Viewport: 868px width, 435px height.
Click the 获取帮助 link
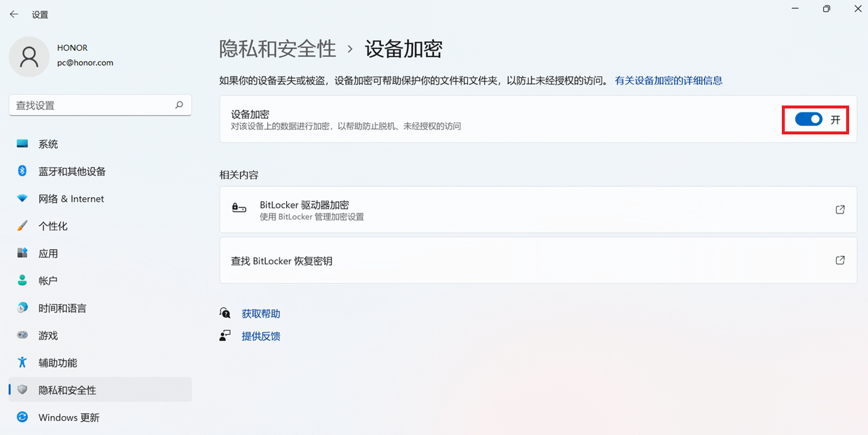pyautogui.click(x=260, y=314)
